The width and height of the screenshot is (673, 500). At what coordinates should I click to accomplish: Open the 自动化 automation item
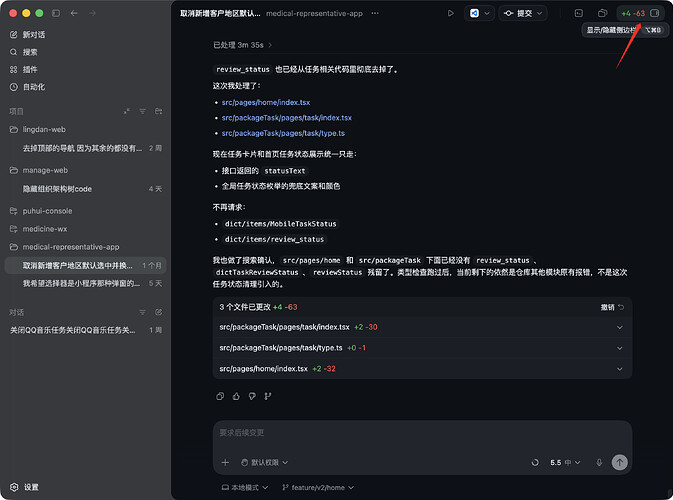(x=27, y=87)
